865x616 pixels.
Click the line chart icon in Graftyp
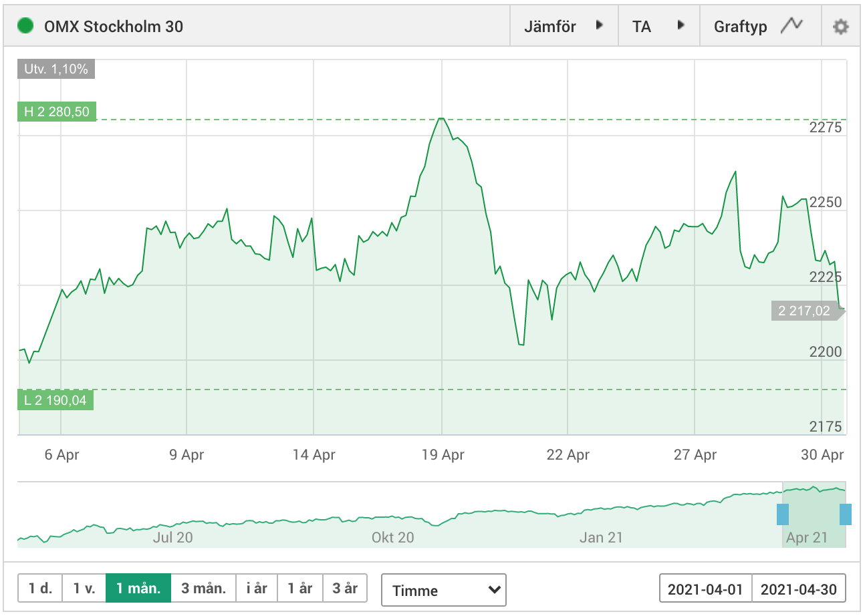click(x=792, y=25)
